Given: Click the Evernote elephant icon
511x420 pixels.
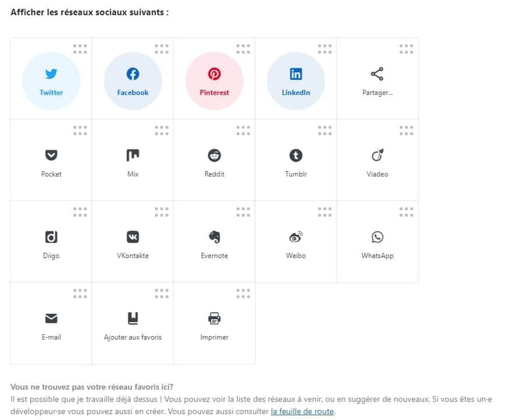Looking at the screenshot, I should tap(214, 237).
